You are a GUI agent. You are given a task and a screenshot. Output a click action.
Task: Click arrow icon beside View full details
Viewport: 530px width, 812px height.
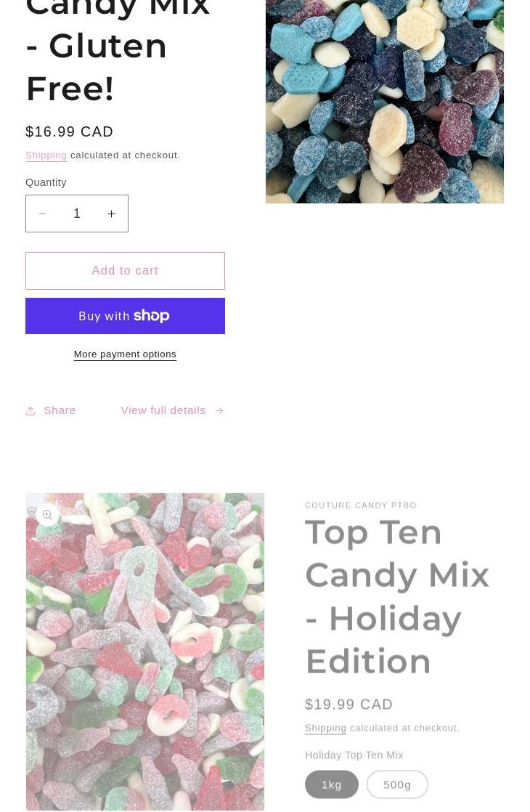(x=219, y=410)
